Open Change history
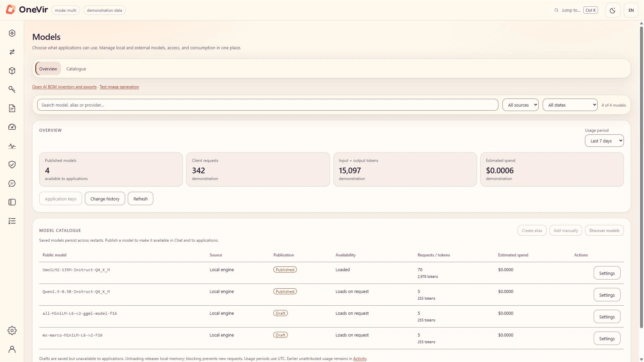 point(105,199)
